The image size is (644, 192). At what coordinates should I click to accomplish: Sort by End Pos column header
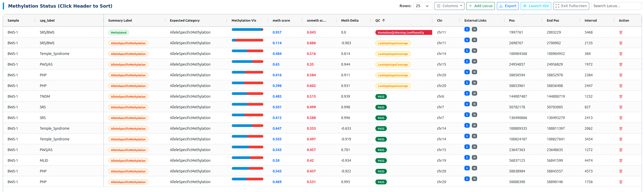tap(553, 20)
